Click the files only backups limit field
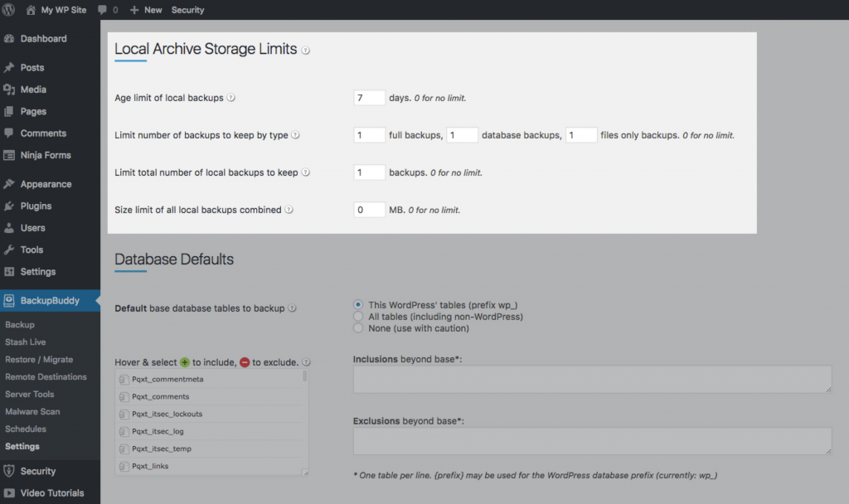849x504 pixels. (x=581, y=135)
